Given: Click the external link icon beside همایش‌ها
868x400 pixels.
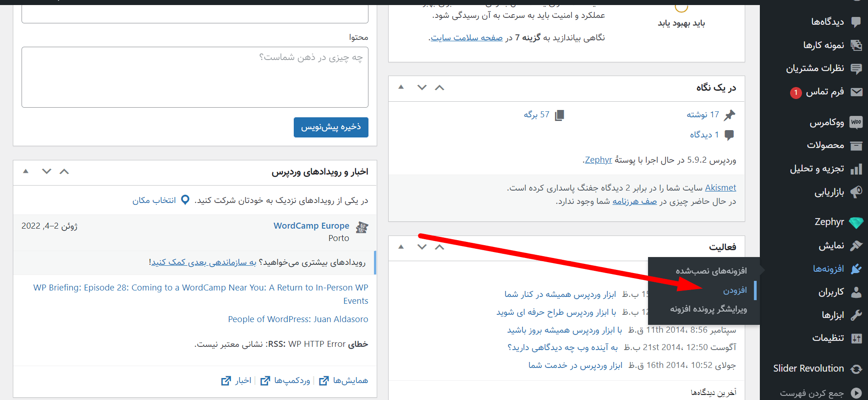Looking at the screenshot, I should point(324,381).
